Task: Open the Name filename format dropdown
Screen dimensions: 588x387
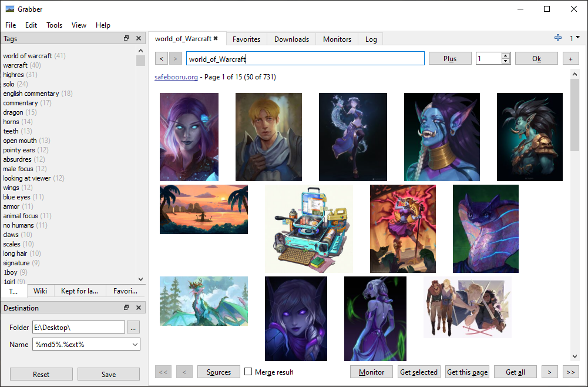Action: pos(135,344)
